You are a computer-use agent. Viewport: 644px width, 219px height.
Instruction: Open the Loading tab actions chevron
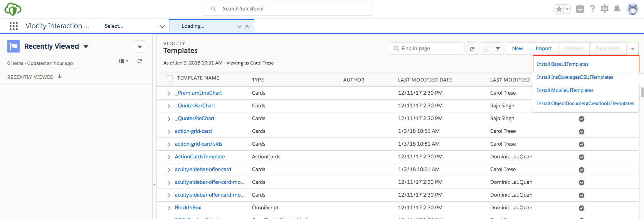(x=239, y=26)
